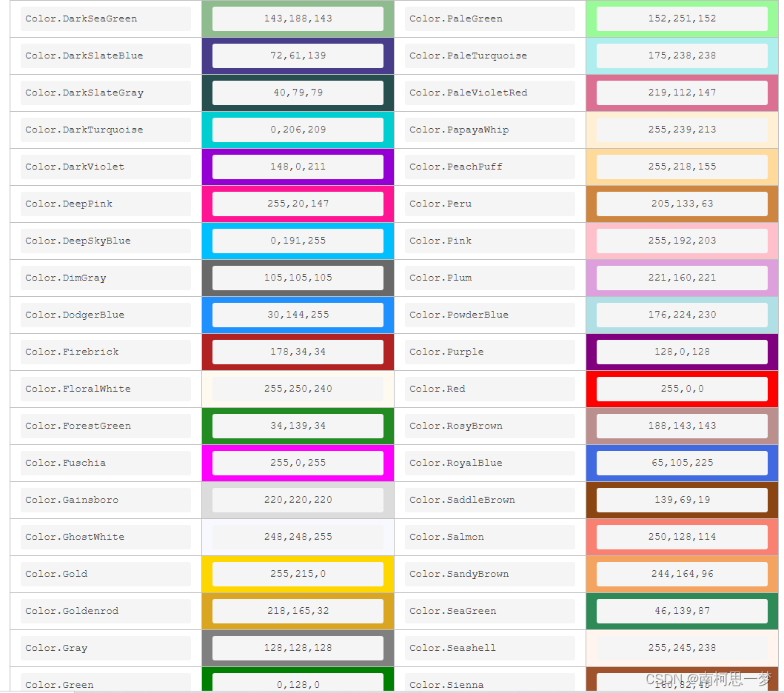This screenshot has width=784, height=693.
Task: Select the Color.Purple label
Action: tap(490, 352)
